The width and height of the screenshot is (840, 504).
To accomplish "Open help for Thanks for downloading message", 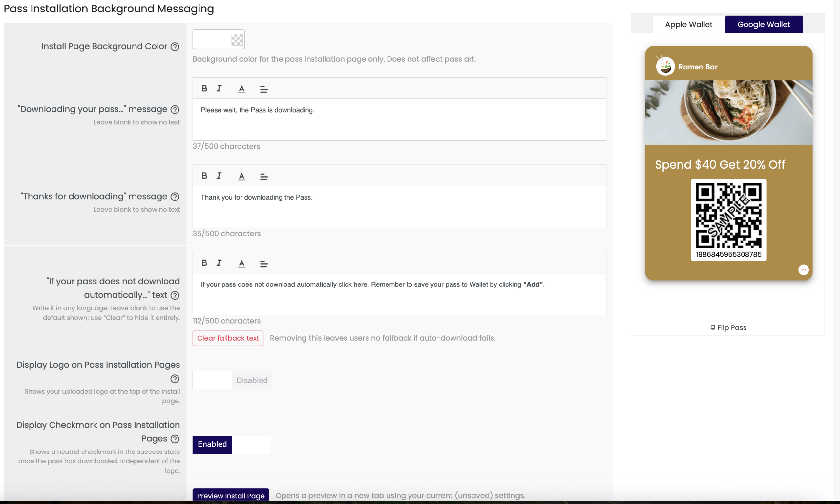I will point(175,197).
